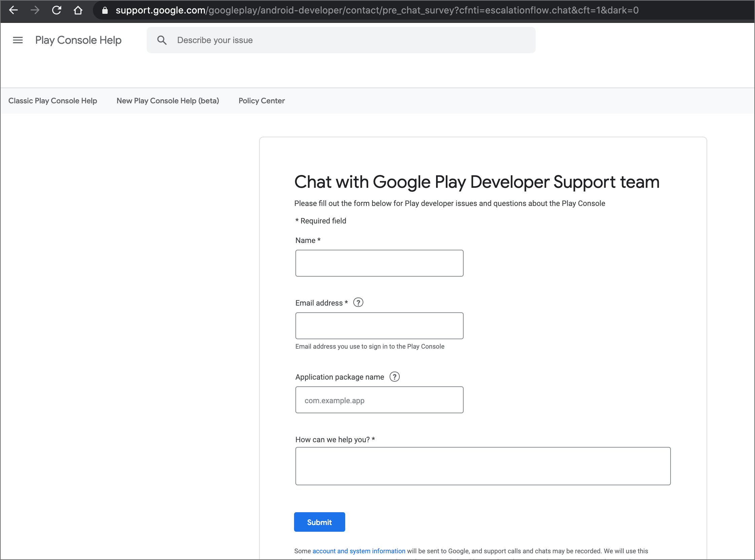This screenshot has height=560, width=755.
Task: Click the home button icon
Action: tap(76, 10)
